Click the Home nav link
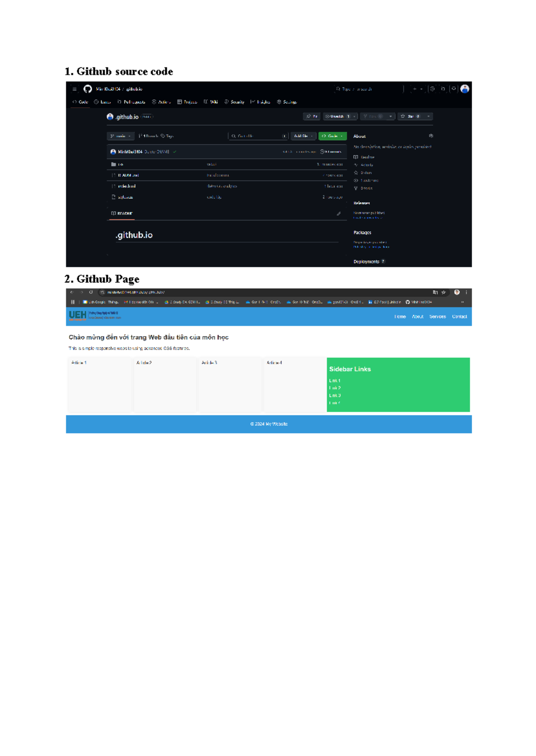 pyautogui.click(x=400, y=316)
